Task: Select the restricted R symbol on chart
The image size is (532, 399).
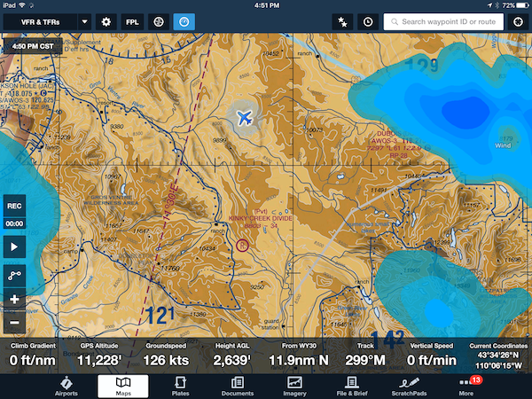Action: point(242,245)
